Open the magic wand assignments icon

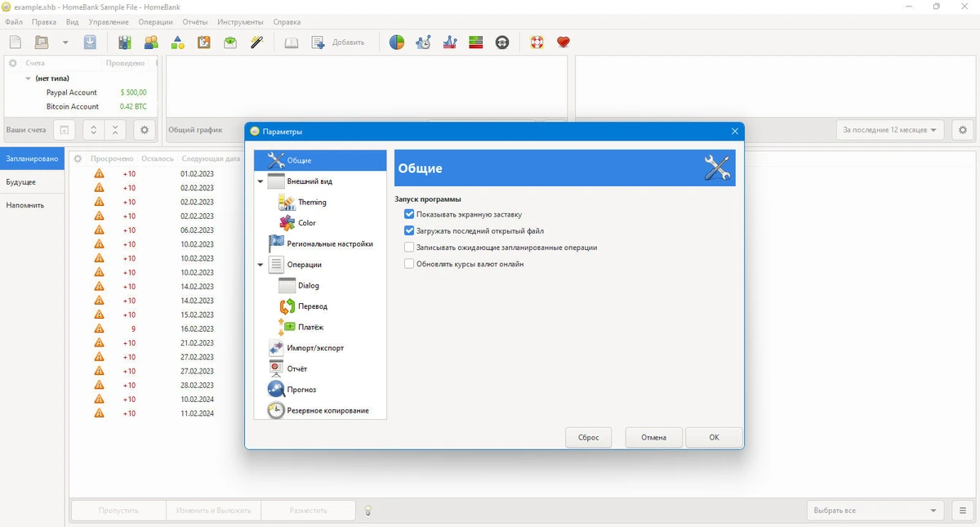tap(256, 42)
